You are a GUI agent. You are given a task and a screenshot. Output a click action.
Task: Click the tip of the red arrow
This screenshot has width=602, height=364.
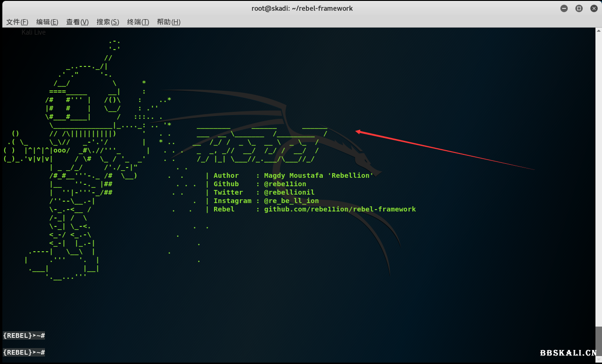coord(357,131)
